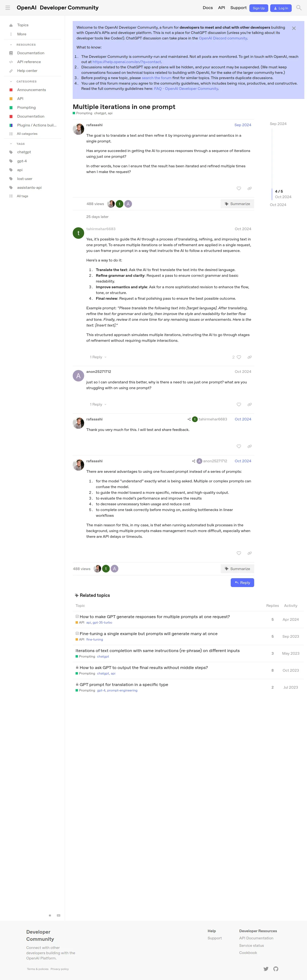Viewport: 307px width, 980px height.
Task: Expand 1 Reply under tahirmehar6683's post
Action: coord(98,357)
